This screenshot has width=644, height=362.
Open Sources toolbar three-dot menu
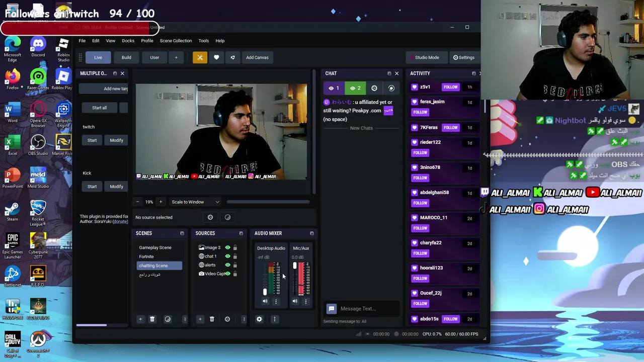pyautogui.click(x=244, y=319)
